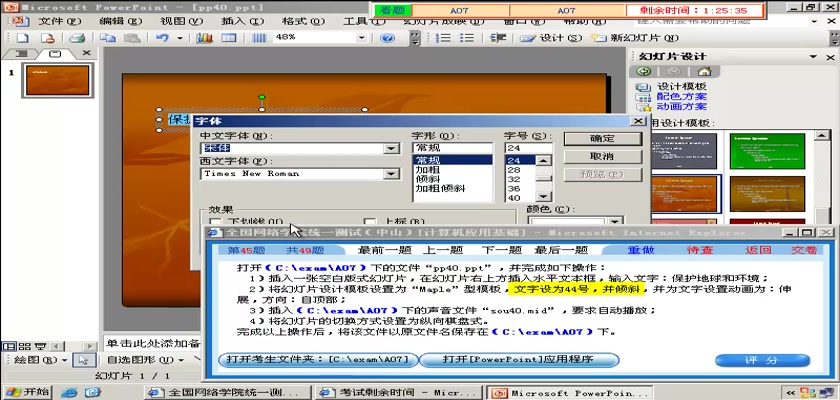The image size is (840, 400).
Task: Click OK in Font dialog
Action: 603,139
